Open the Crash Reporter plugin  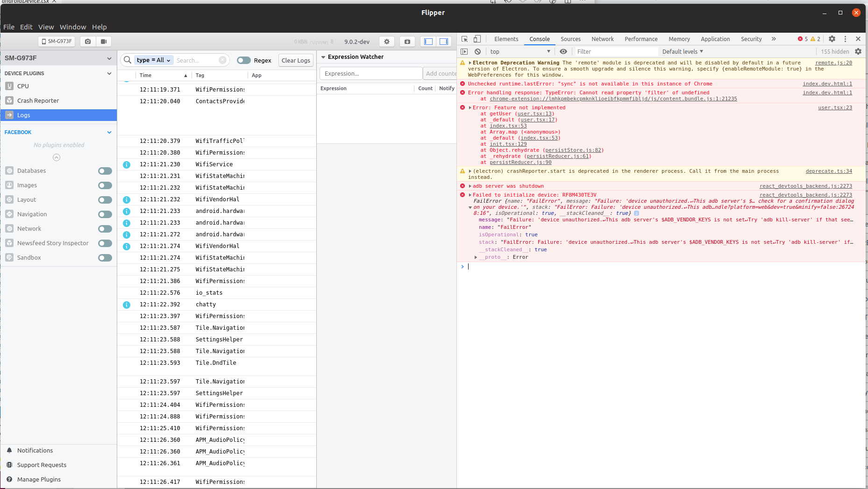(x=38, y=100)
